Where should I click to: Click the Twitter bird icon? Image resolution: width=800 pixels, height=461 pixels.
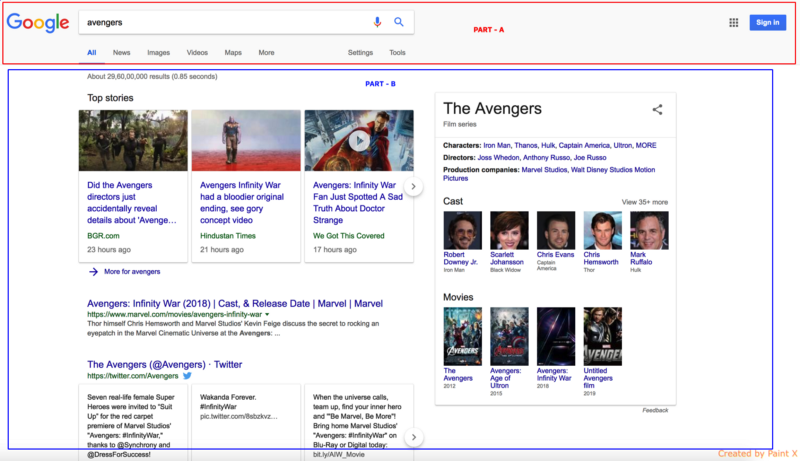187,376
